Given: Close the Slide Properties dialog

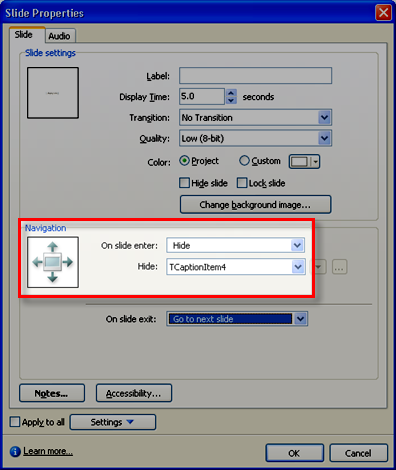Looking at the screenshot, I should click(383, 13).
